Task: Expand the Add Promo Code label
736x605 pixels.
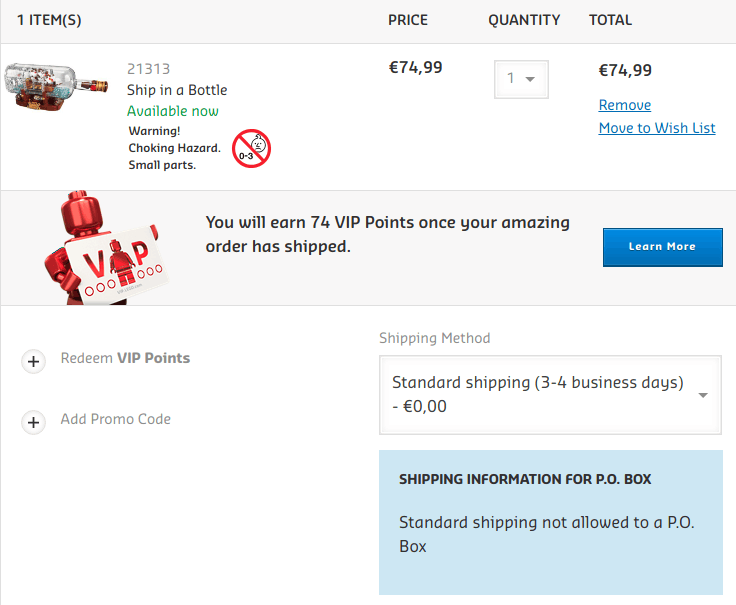Action: tap(116, 419)
